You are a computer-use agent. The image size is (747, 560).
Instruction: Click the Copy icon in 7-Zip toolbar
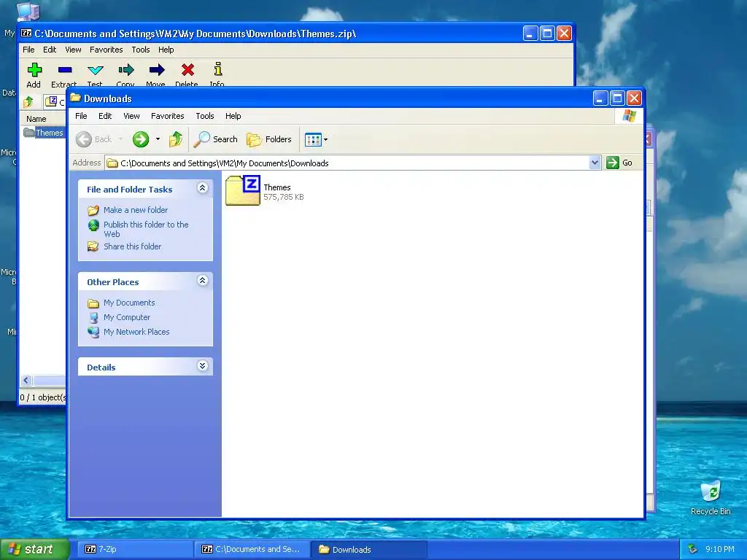125,70
